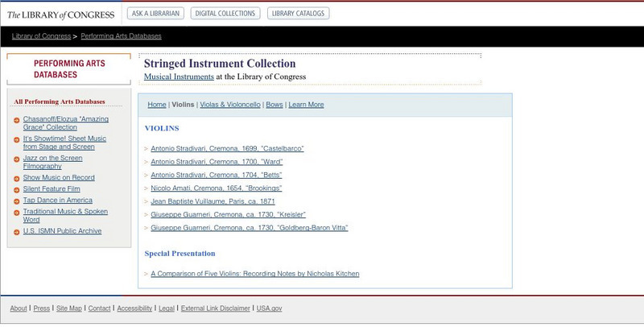Image resolution: width=644 pixels, height=327 pixels.
Task: Click the orange bullet beside Silent Feature Film
Action: point(16,190)
